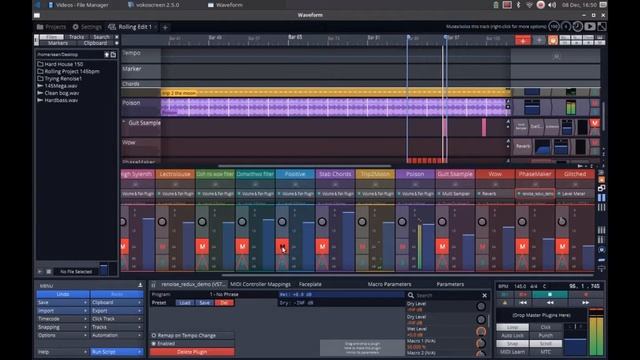
Task: Switch to the Rolling Edit 1 tab
Action: (x=131, y=27)
